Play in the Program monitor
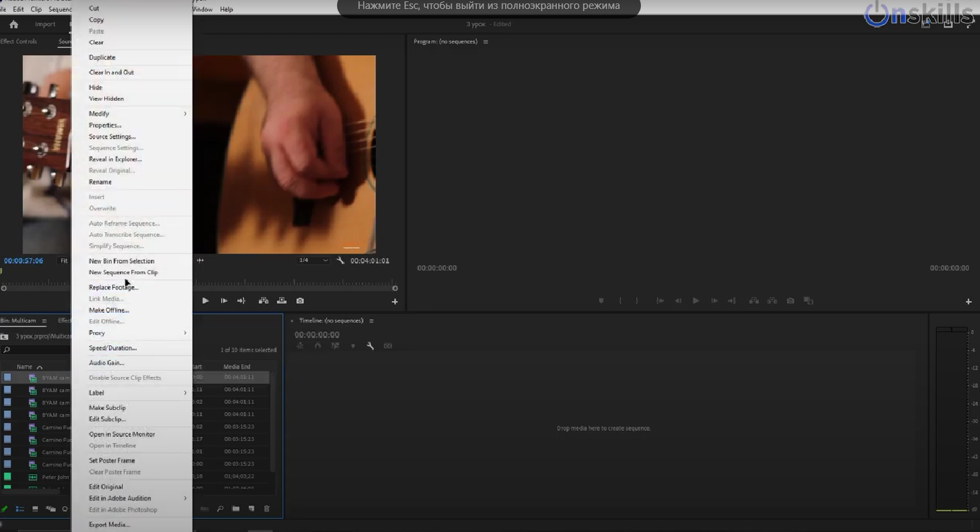 (x=695, y=300)
